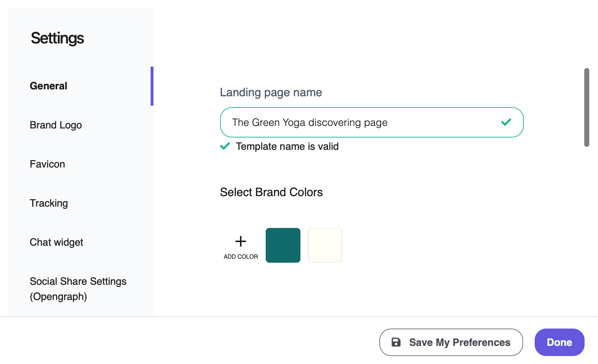Click the Done button
The width and height of the screenshot is (598, 364).
[x=559, y=342]
